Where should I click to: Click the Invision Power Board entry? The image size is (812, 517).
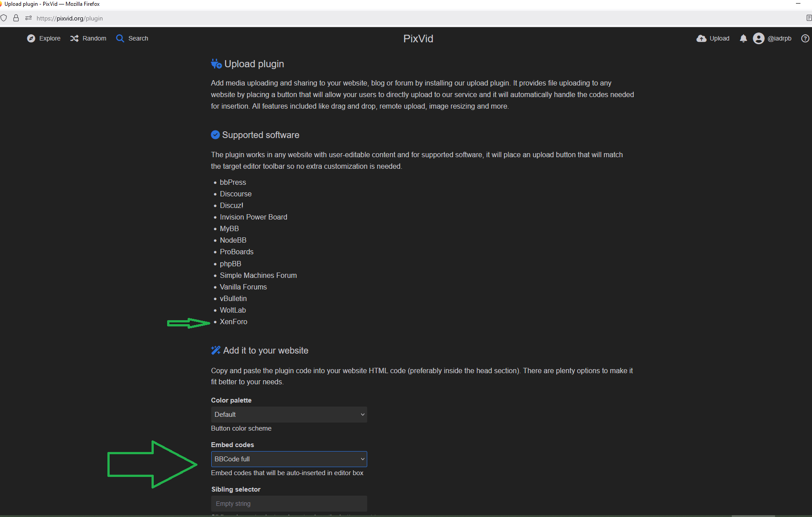(x=254, y=217)
